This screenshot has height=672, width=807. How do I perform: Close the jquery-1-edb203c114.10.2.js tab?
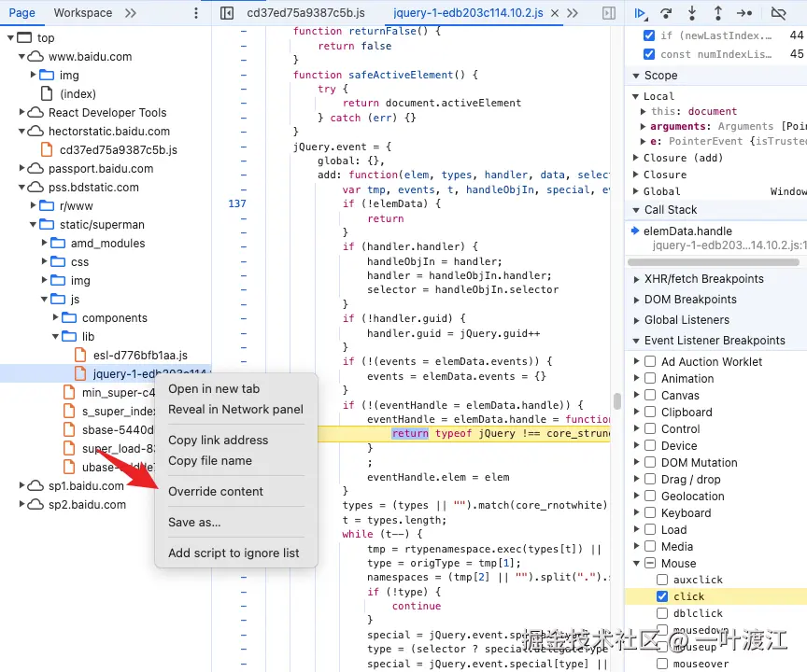pyautogui.click(x=555, y=13)
